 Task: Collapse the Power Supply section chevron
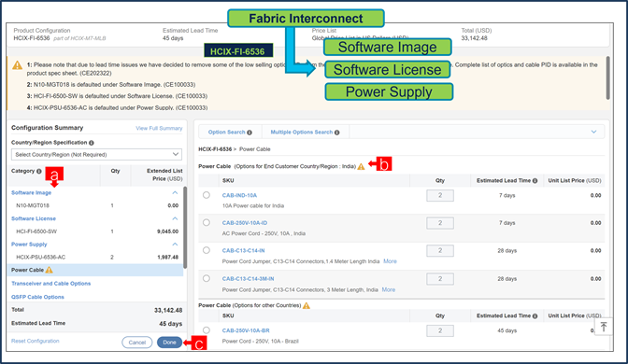click(175, 245)
